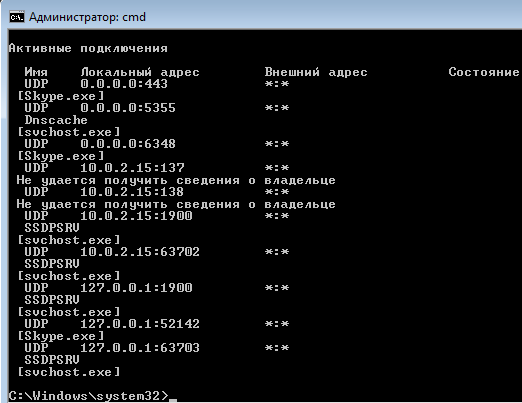Click the address 10.0.2.15:138
The width and height of the screenshot is (522, 403).
click(132, 192)
